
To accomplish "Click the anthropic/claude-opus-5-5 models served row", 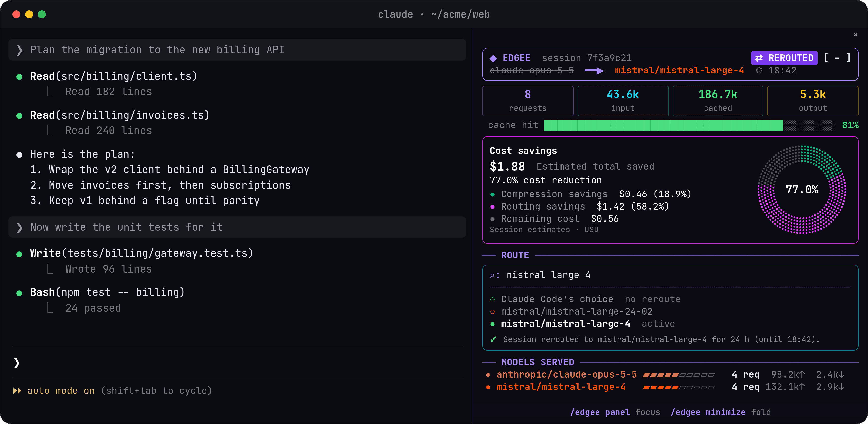I will 665,374.
